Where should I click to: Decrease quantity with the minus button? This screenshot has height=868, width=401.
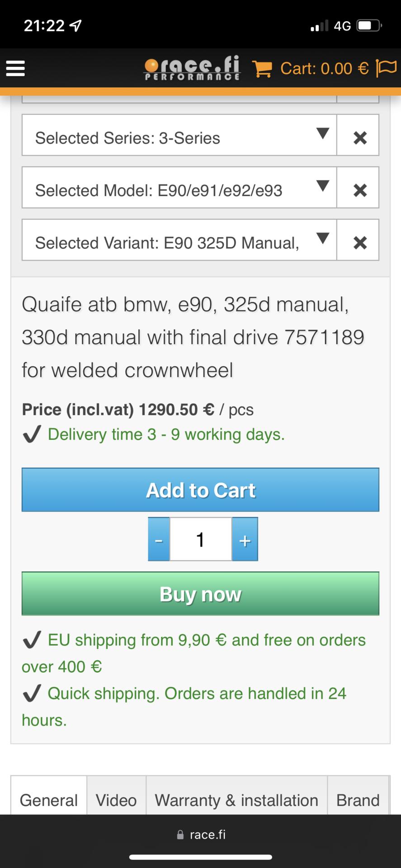[159, 539]
